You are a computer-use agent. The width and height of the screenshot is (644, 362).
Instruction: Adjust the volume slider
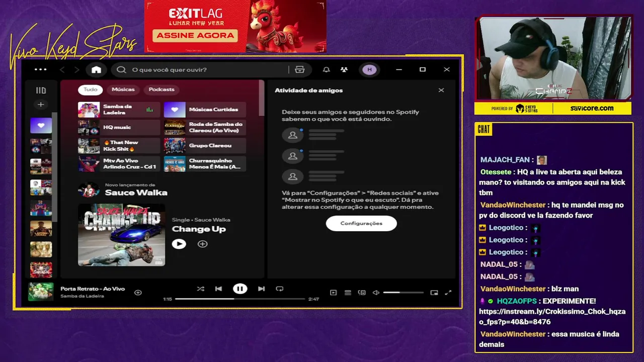403,293
